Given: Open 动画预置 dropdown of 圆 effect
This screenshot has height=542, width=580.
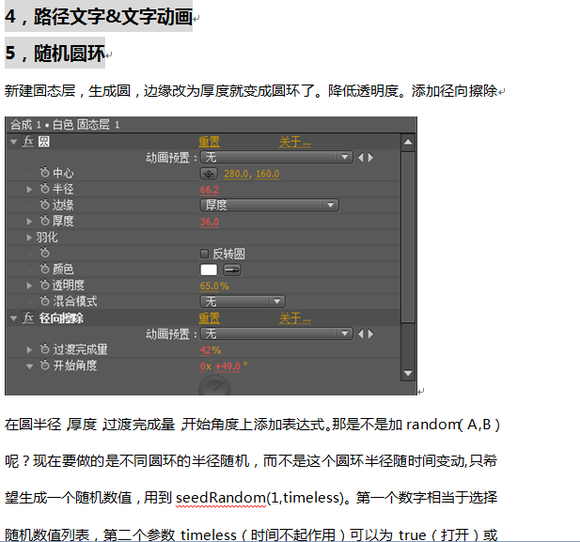Looking at the screenshot, I should pyautogui.click(x=276, y=158).
